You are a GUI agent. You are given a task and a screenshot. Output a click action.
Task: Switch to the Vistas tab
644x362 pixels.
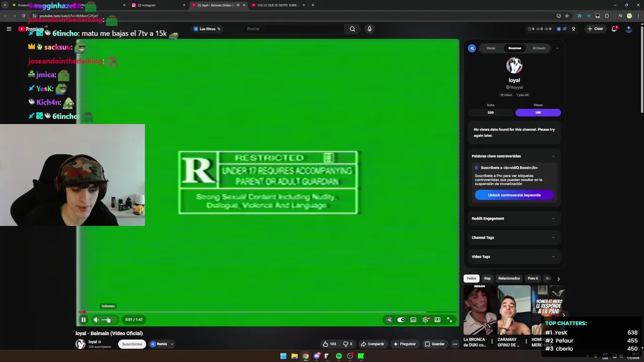(491, 48)
